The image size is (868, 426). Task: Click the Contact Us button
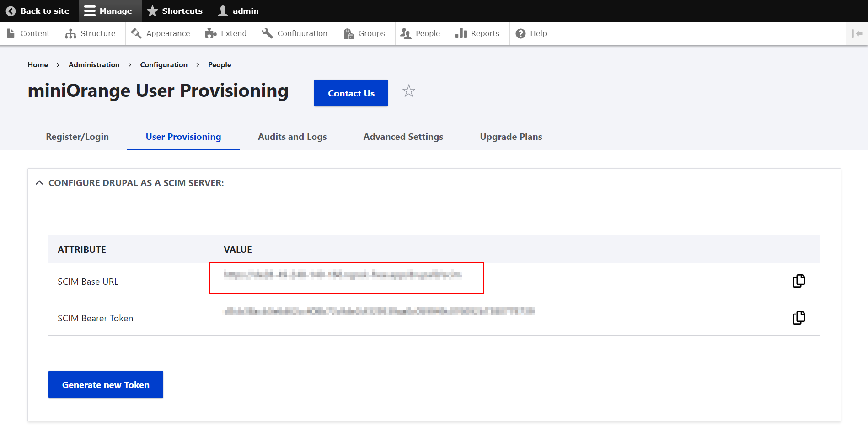point(351,93)
